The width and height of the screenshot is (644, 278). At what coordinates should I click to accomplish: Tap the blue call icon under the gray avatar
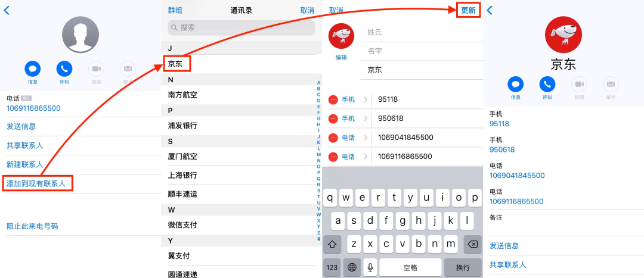pyautogui.click(x=64, y=68)
